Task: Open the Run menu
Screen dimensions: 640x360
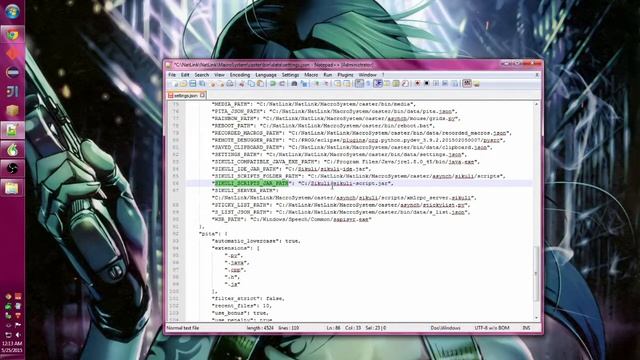Action: 327,75
